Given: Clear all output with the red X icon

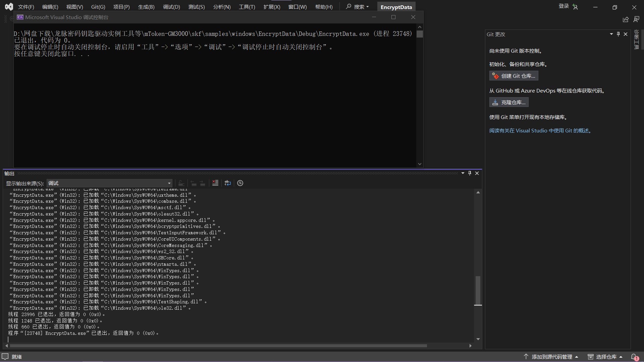Looking at the screenshot, I should pos(215,183).
